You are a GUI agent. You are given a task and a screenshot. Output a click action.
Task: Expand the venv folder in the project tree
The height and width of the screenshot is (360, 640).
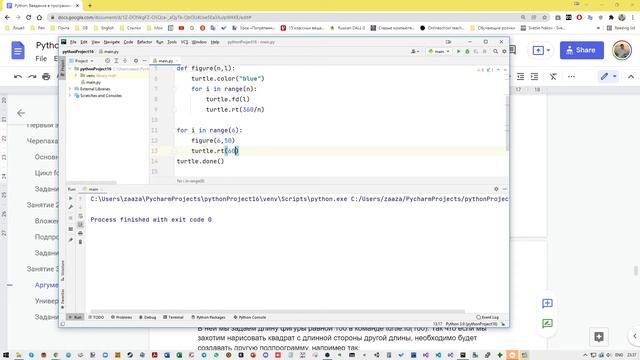tap(76, 76)
